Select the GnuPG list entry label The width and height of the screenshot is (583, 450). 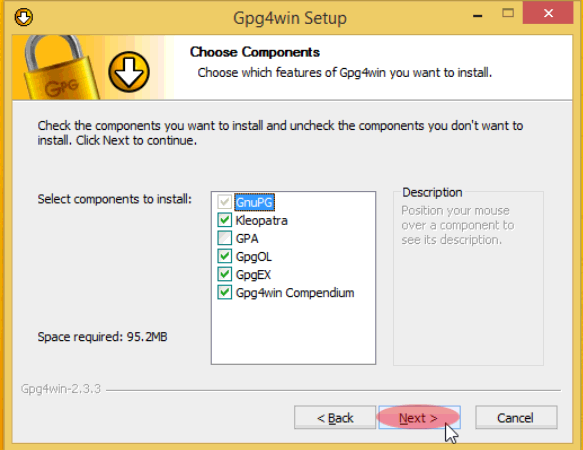coord(254,202)
